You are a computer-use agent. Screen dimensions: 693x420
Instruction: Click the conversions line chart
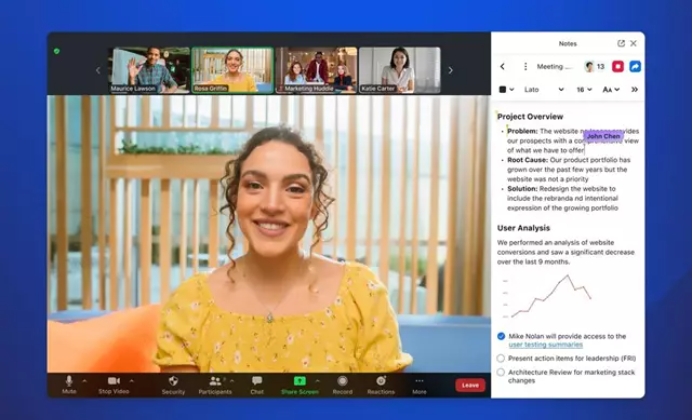(548, 295)
